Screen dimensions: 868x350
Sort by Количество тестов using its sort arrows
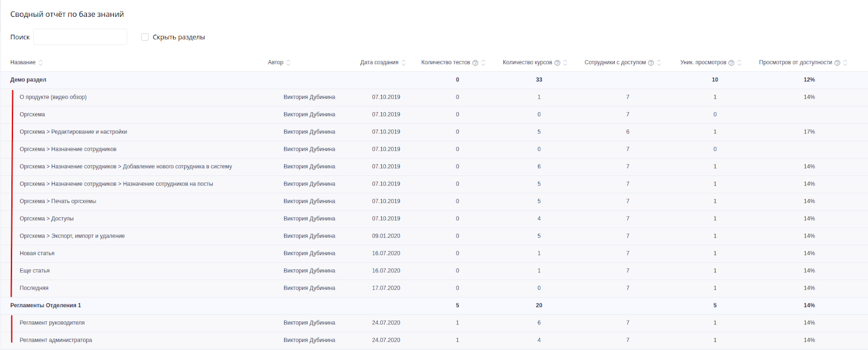(x=483, y=63)
